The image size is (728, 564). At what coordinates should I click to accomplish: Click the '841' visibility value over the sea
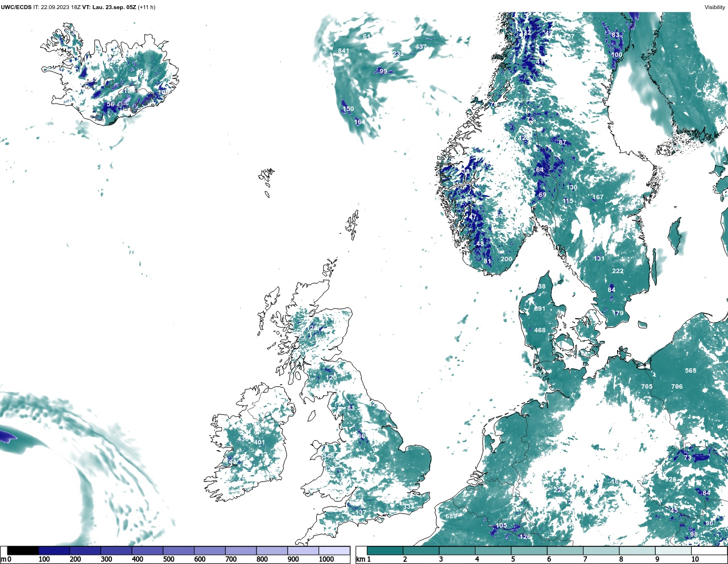click(x=344, y=51)
